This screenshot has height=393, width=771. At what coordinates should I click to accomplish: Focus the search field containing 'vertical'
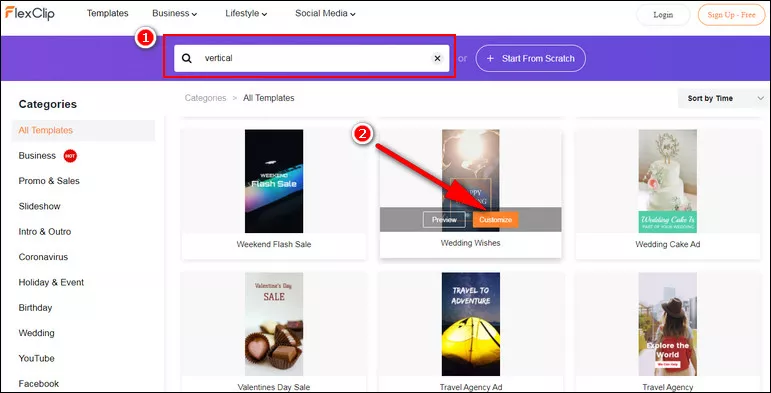pyautogui.click(x=312, y=59)
